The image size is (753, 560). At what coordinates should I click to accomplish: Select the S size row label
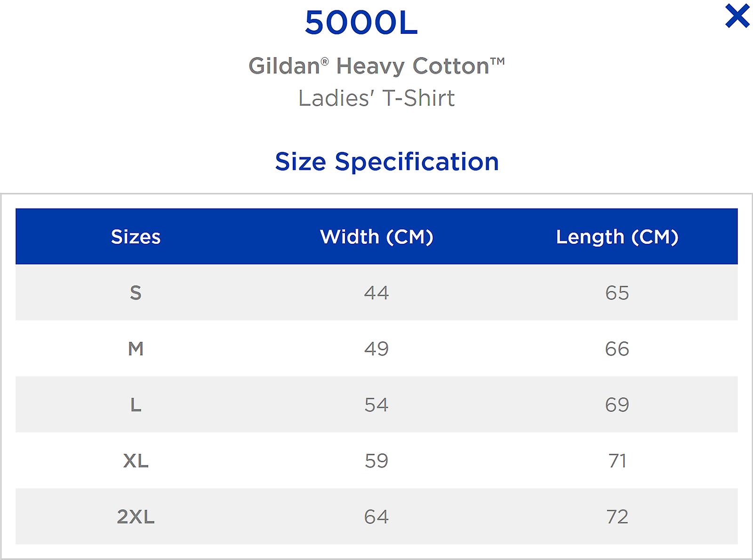pyautogui.click(x=136, y=293)
